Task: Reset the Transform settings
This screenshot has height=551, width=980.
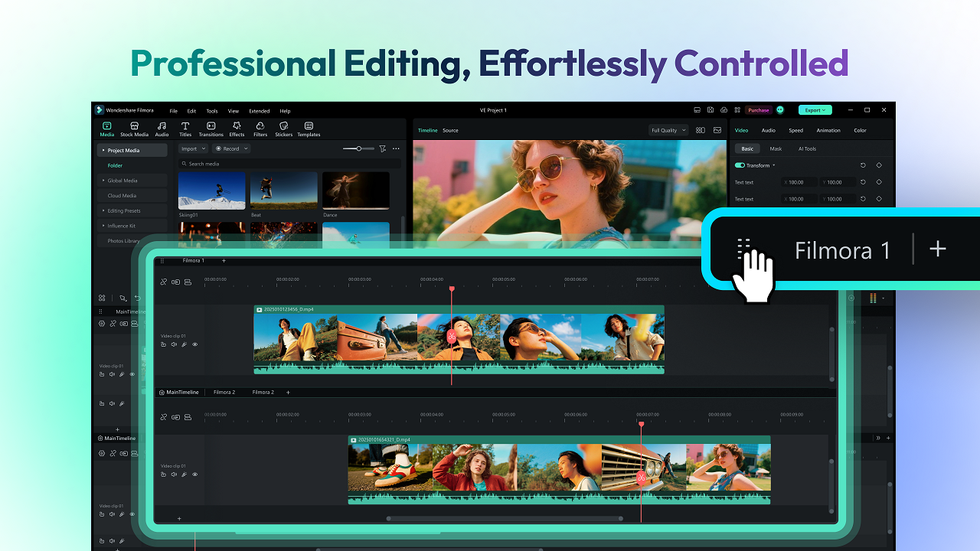Action: pyautogui.click(x=863, y=165)
